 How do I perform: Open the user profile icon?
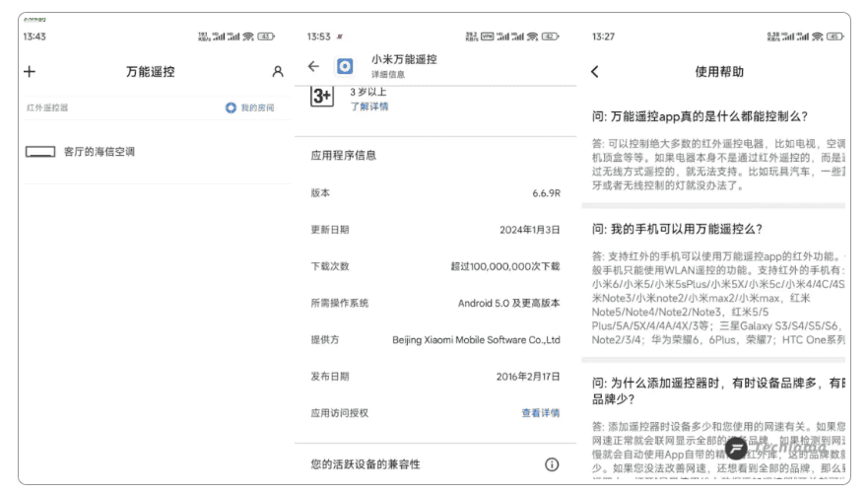(x=278, y=72)
